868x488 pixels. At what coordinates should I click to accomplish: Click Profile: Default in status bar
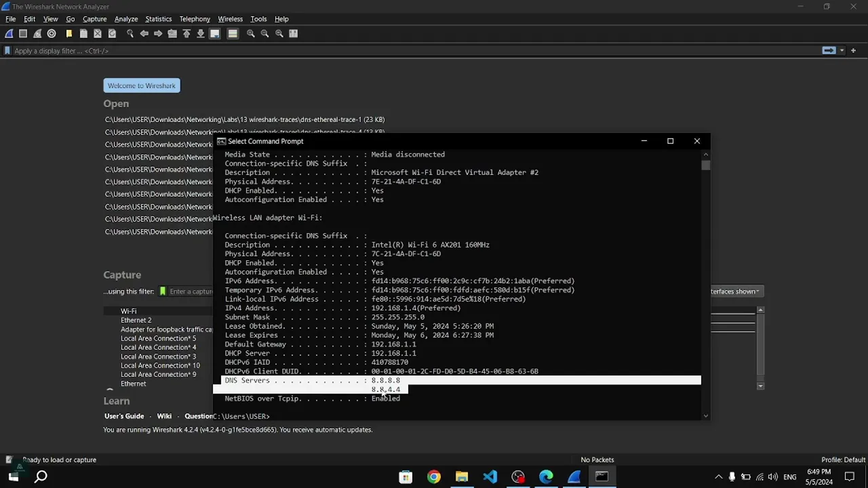pos(843,460)
